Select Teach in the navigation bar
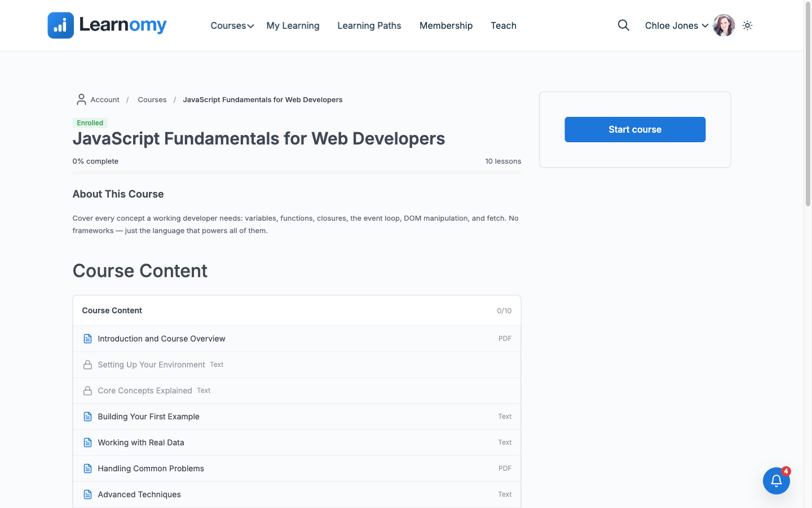This screenshot has height=508, width=812. point(504,25)
